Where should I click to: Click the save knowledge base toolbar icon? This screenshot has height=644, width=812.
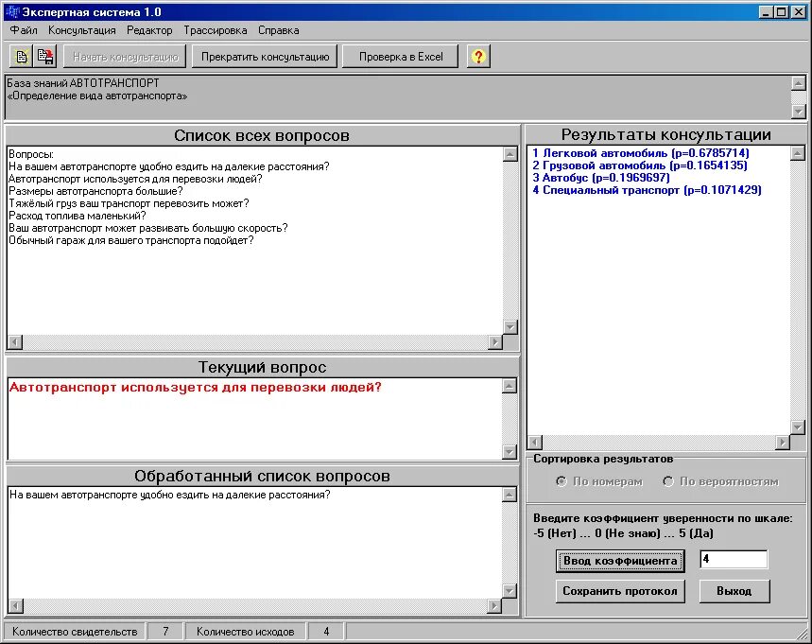click(x=45, y=57)
